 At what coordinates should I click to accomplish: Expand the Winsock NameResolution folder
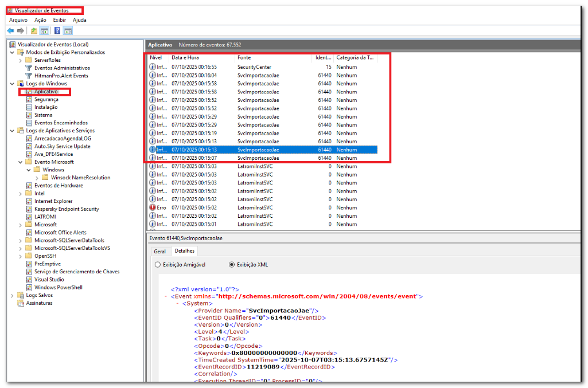(37, 178)
